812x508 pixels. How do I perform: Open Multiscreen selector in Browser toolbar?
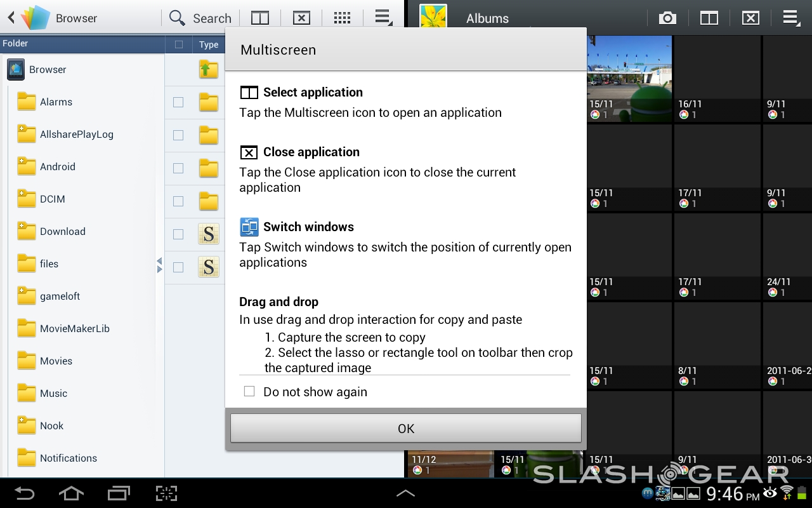[260, 18]
